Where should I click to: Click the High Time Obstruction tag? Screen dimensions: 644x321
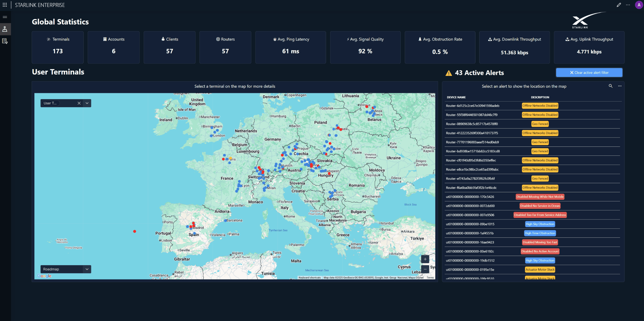pos(540,233)
